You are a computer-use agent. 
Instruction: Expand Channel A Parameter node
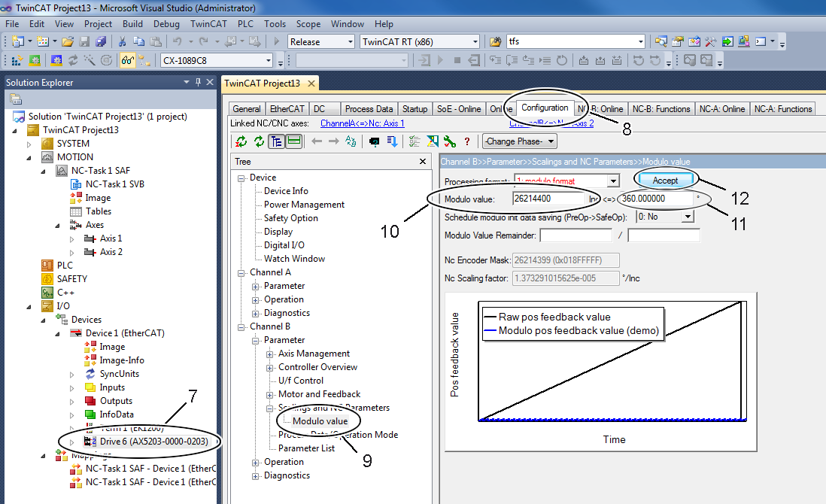pos(256,287)
